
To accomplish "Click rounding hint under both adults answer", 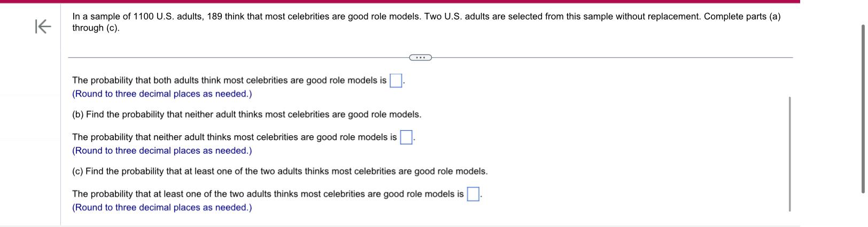I will pos(162,94).
